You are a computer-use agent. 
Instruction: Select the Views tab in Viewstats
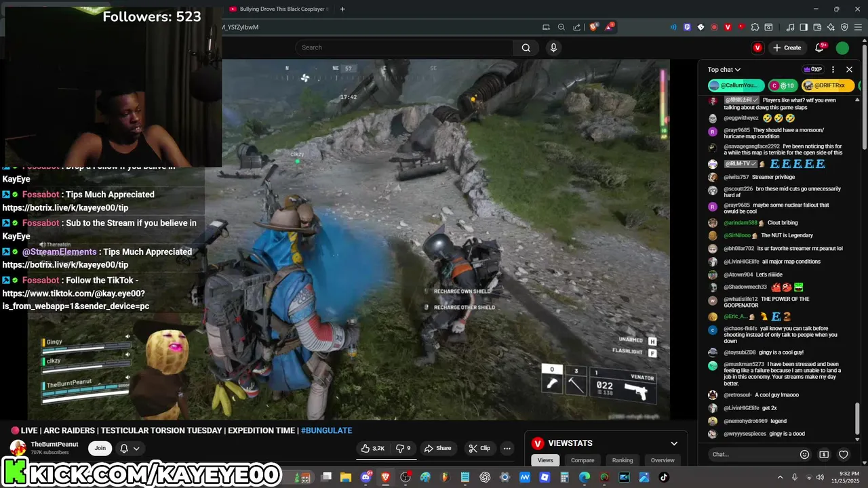point(545,460)
